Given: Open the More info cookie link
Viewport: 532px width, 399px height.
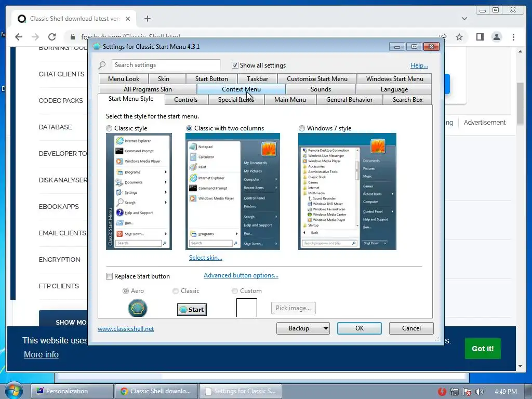Looking at the screenshot, I should [41, 354].
